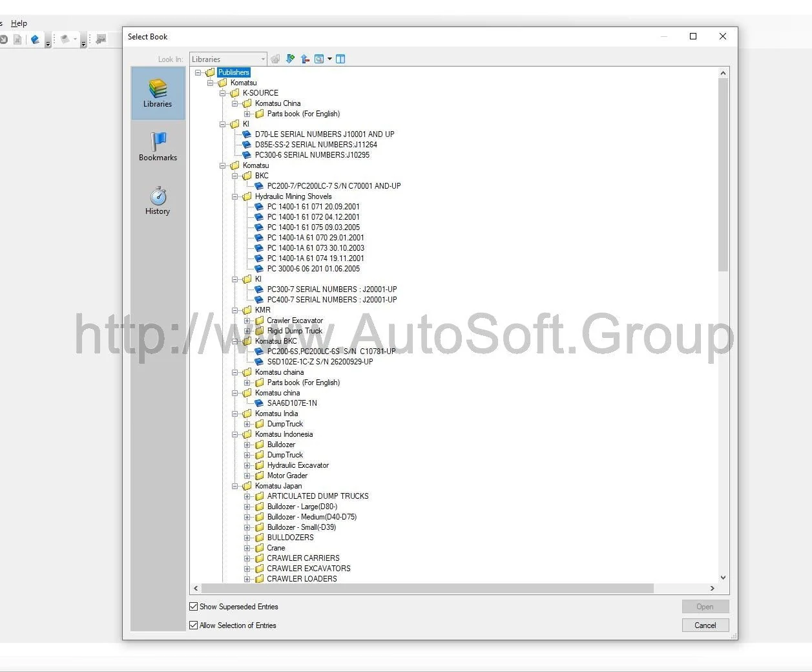Expand the Crawler Excavator node

[x=247, y=320]
